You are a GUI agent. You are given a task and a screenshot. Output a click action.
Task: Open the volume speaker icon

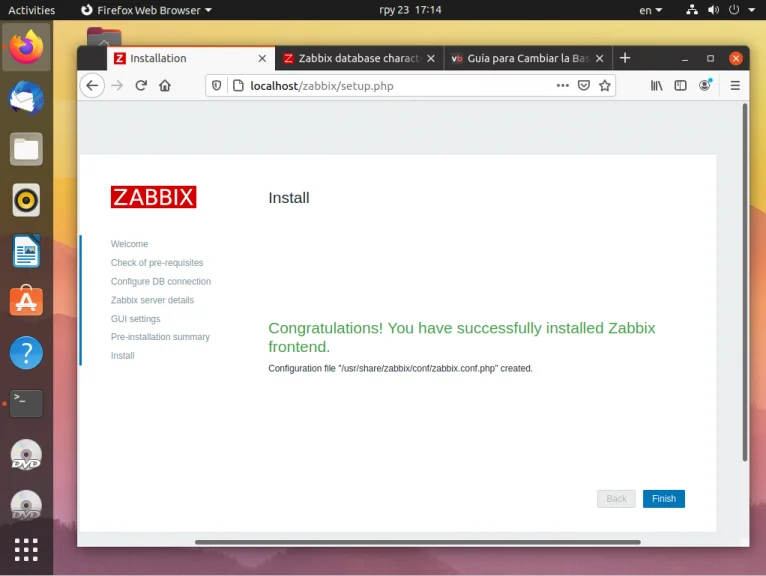713,10
